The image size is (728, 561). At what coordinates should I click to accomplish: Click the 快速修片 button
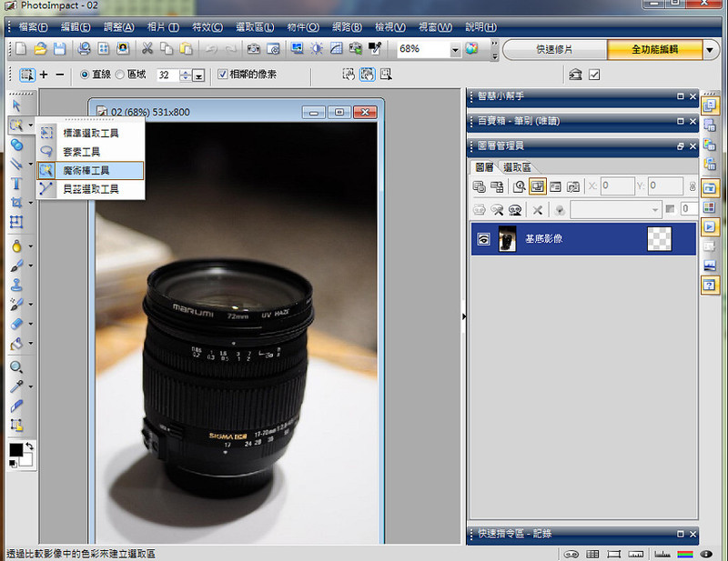click(x=554, y=50)
